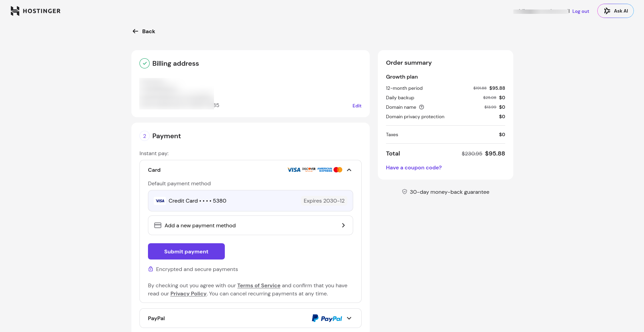The image size is (644, 332).
Task: Edit the billing address
Action: click(357, 106)
